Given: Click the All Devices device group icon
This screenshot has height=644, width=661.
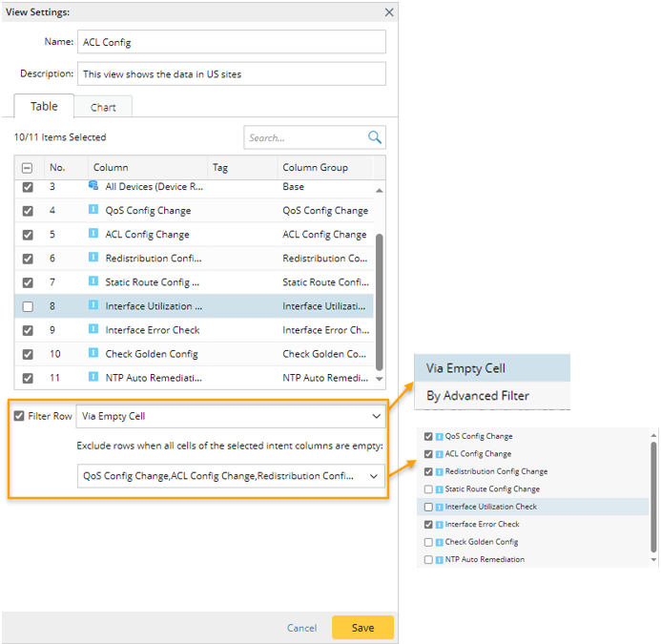Looking at the screenshot, I should pos(93,185).
